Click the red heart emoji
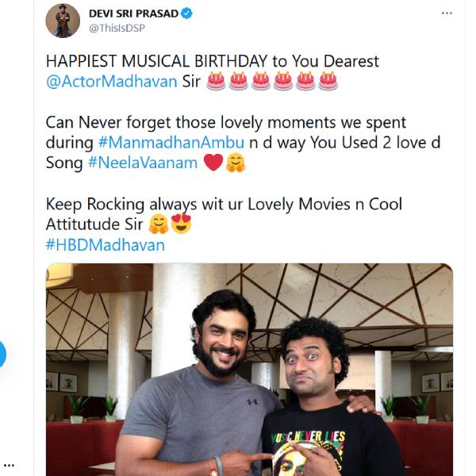This screenshot has height=476, width=476. coord(213,163)
